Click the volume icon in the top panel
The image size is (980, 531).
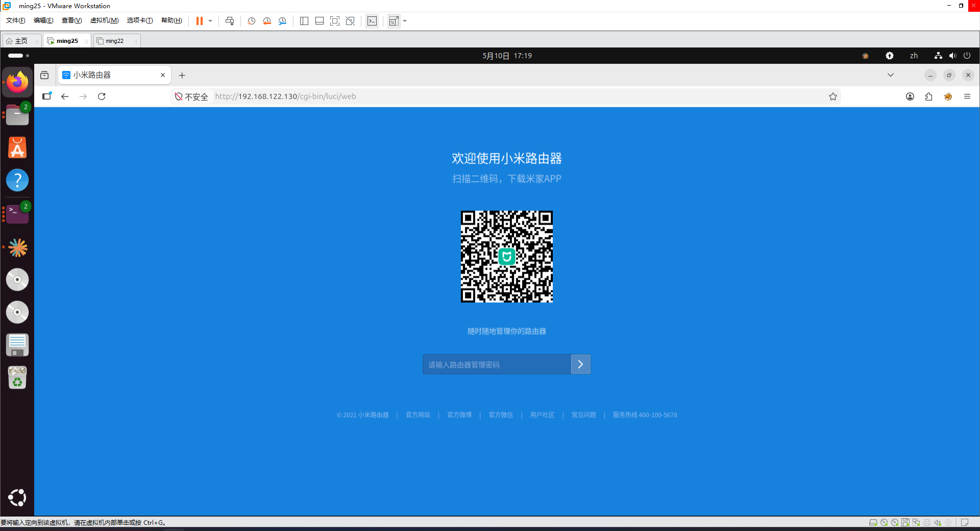point(952,56)
